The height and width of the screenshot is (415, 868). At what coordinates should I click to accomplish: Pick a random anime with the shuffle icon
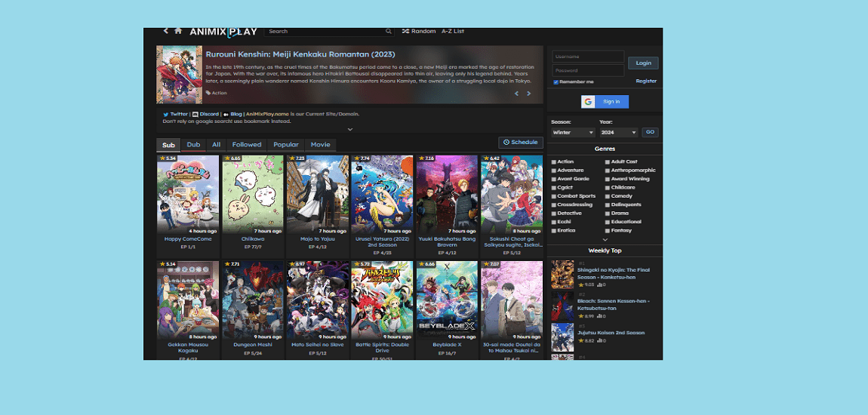(405, 31)
